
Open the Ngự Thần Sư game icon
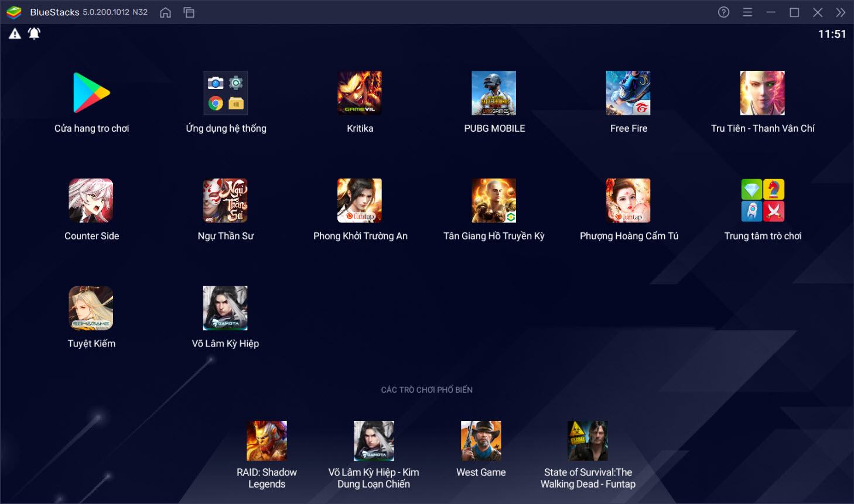pyautogui.click(x=226, y=200)
